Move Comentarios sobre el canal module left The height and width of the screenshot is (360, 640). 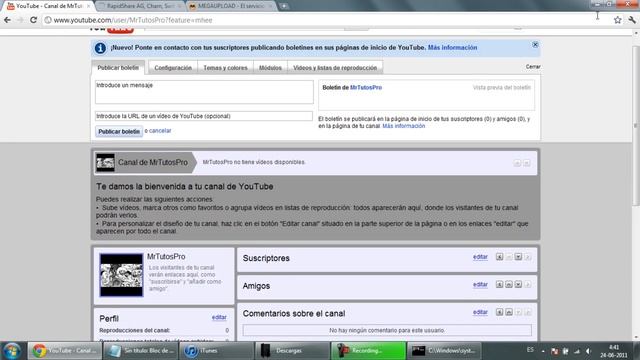pyautogui.click(x=499, y=312)
